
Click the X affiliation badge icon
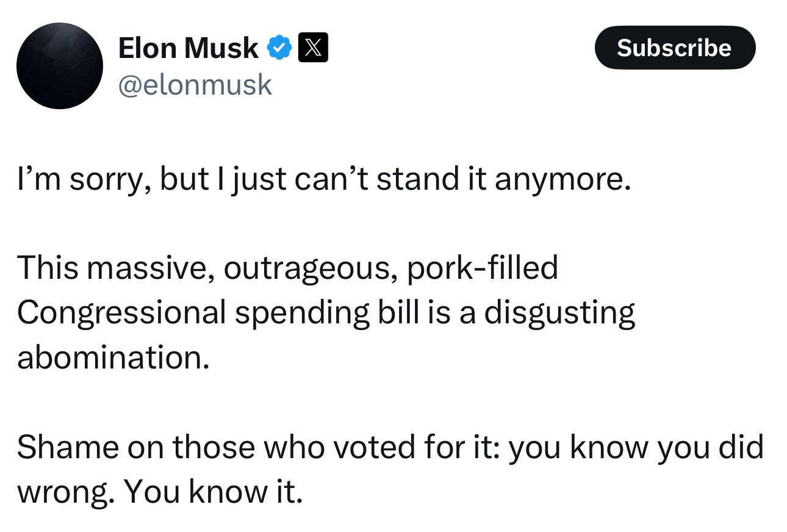click(313, 48)
